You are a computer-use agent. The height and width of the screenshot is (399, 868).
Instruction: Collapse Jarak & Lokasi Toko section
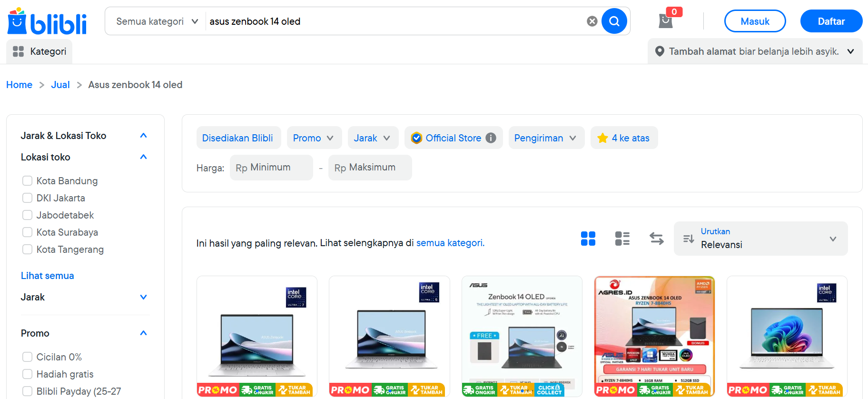pos(143,136)
